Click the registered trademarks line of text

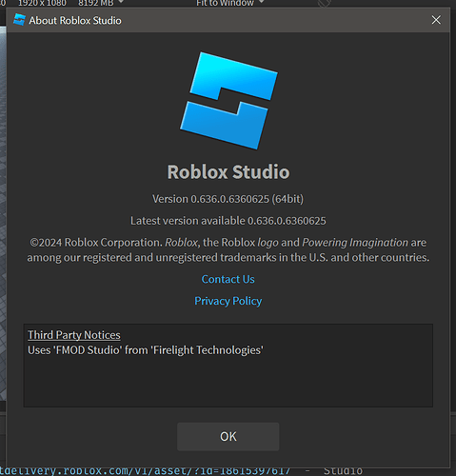pyautogui.click(x=228, y=257)
